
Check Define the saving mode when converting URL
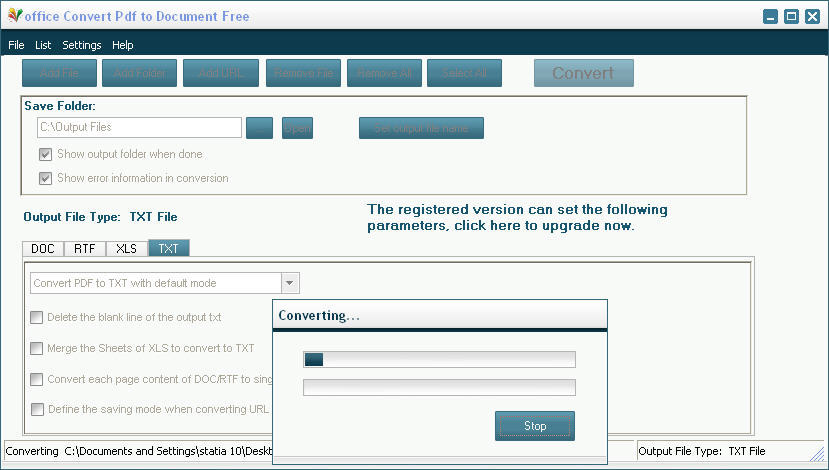point(37,409)
